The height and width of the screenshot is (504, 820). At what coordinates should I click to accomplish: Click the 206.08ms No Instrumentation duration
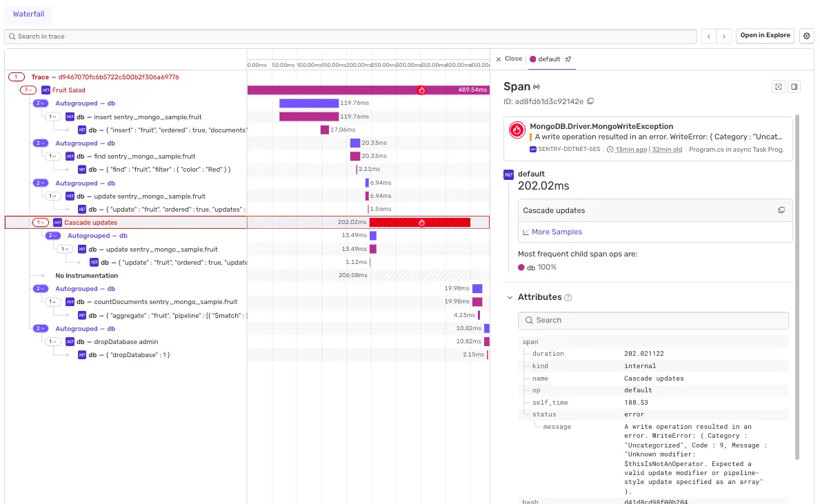point(352,276)
